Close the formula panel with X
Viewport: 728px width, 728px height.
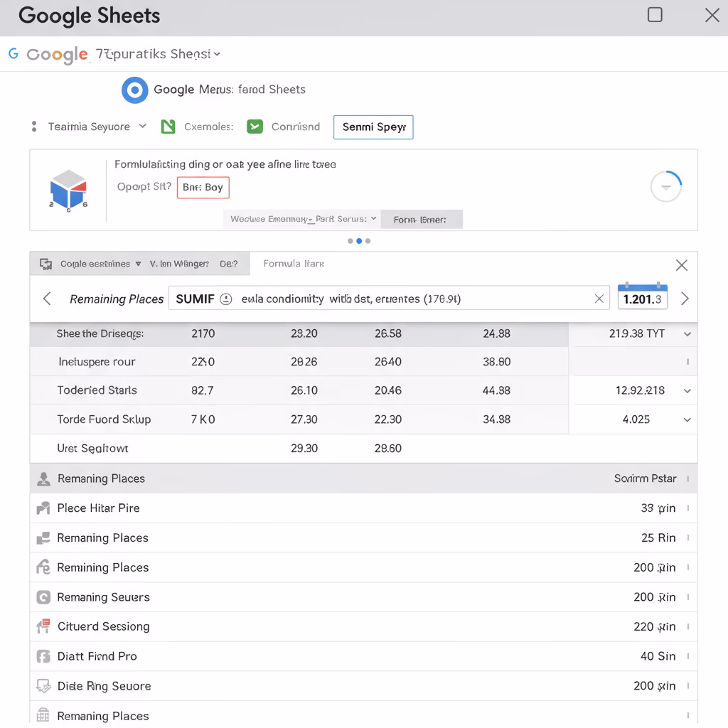[681, 265]
